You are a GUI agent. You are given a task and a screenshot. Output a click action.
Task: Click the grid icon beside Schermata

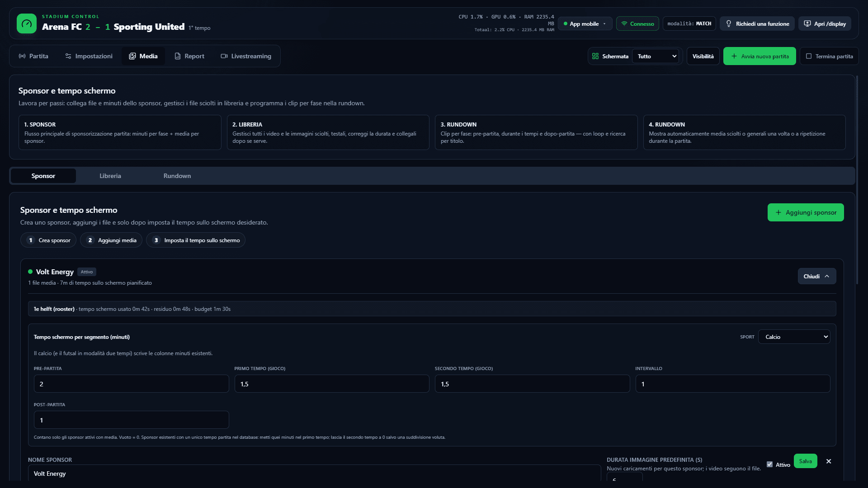[x=595, y=56]
